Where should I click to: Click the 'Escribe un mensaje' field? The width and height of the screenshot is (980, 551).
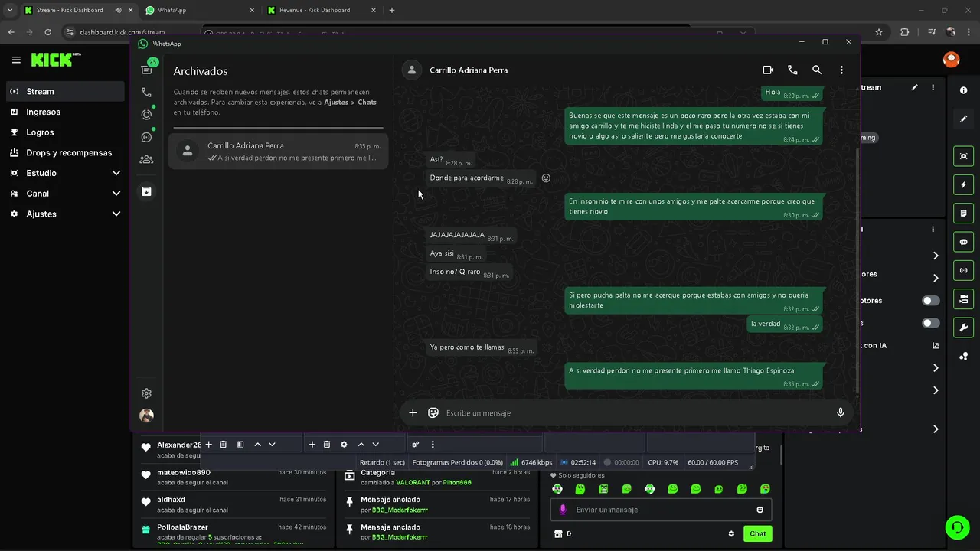point(635,412)
